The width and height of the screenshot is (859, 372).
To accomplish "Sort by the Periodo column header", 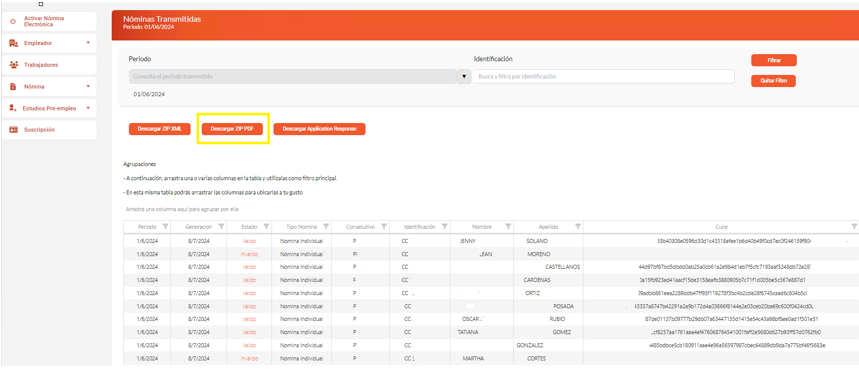I will click(x=147, y=226).
